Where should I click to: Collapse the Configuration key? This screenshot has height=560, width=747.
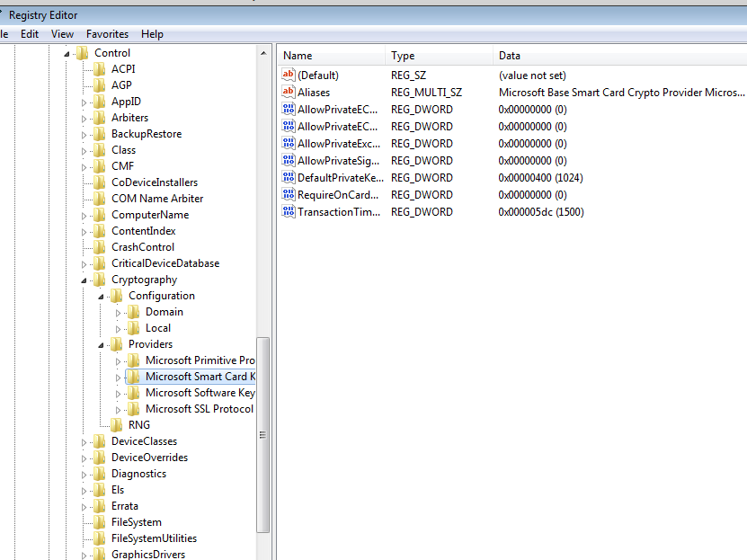[101, 297]
